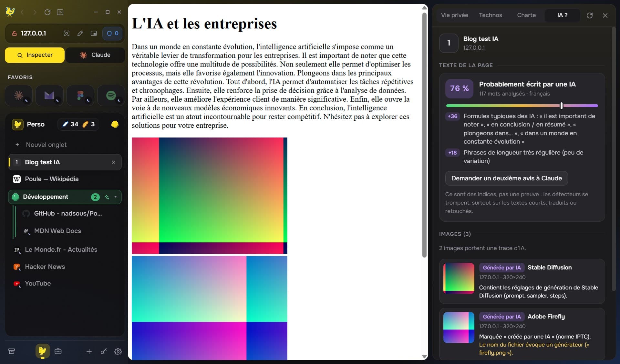Add a new workspace with the plus icon

point(89,351)
